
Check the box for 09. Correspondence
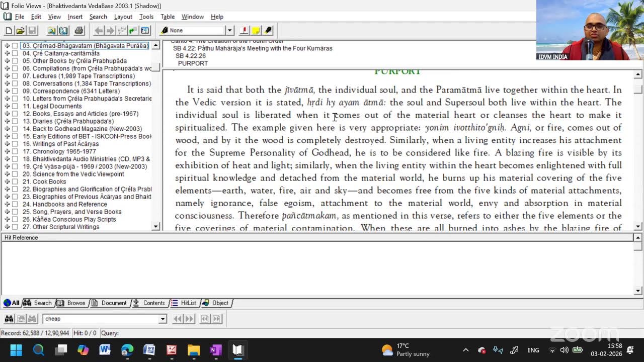pos(15,91)
